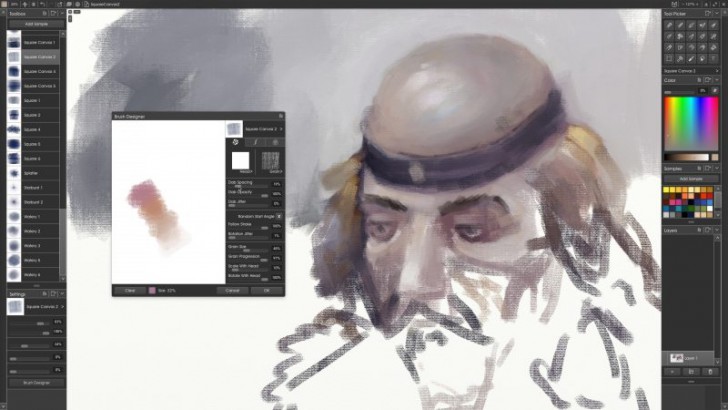Select the Splatter brush
The image size is (728, 410).
pos(33,173)
